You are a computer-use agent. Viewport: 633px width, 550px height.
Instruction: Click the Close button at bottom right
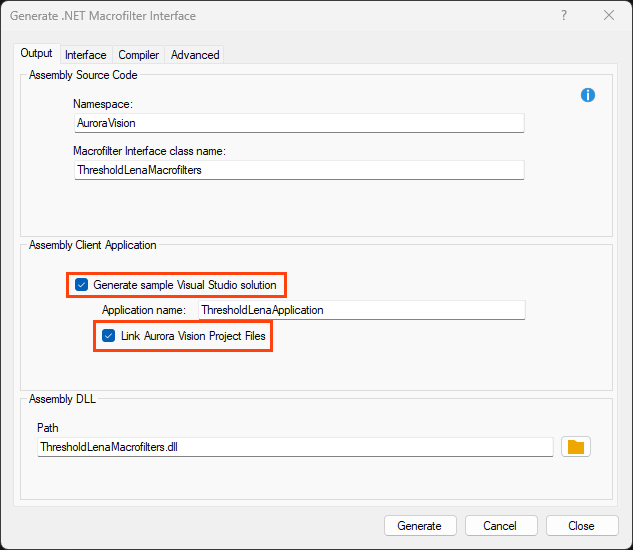[x=582, y=525]
